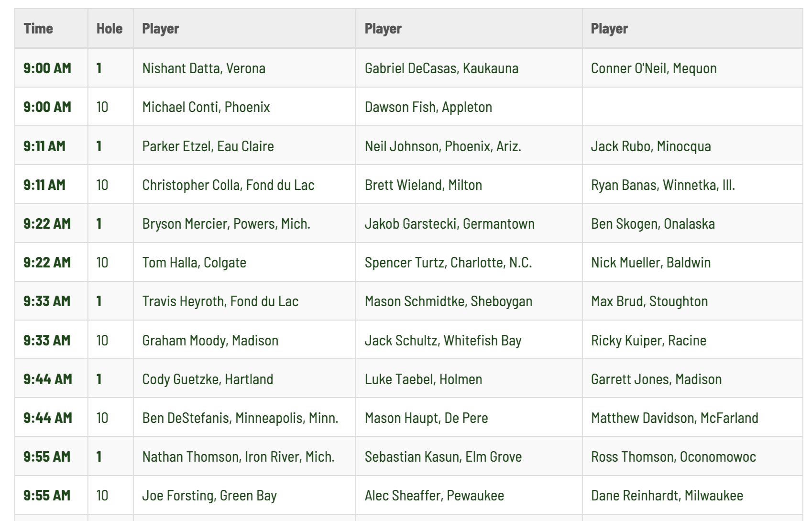
Task: Click Dawson Fish, Appleton entry
Action: click(428, 107)
